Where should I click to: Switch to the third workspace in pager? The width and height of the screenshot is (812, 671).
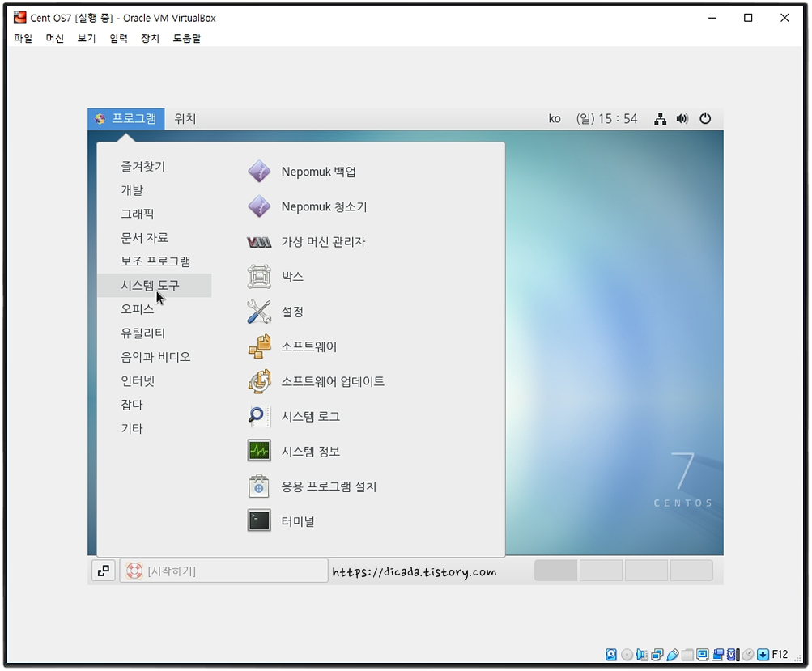[646, 571]
